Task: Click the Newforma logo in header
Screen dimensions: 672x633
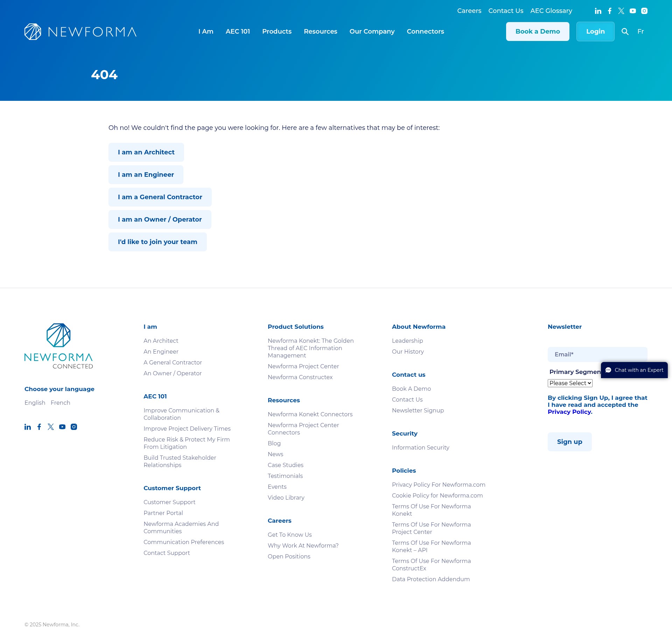Action: 80,32
